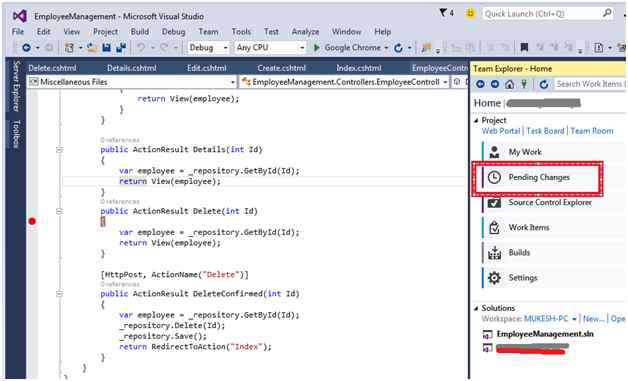
Task: Click the Task Board link
Action: (x=545, y=131)
